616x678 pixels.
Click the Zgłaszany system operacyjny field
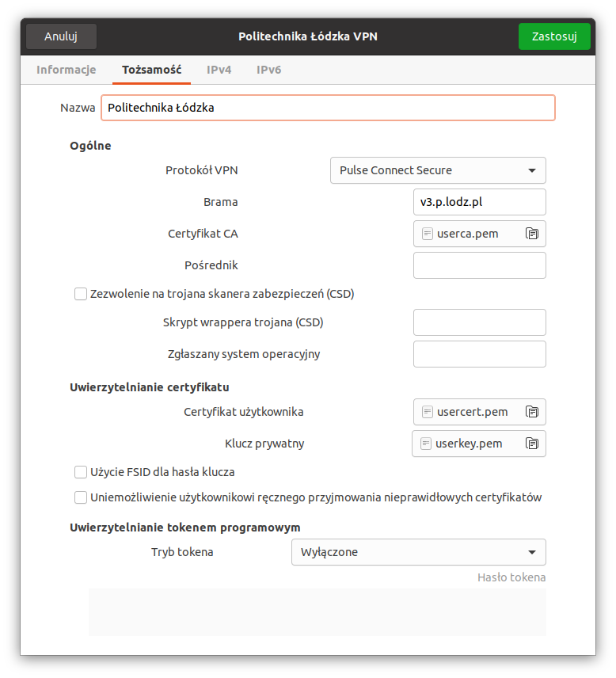[x=479, y=354]
